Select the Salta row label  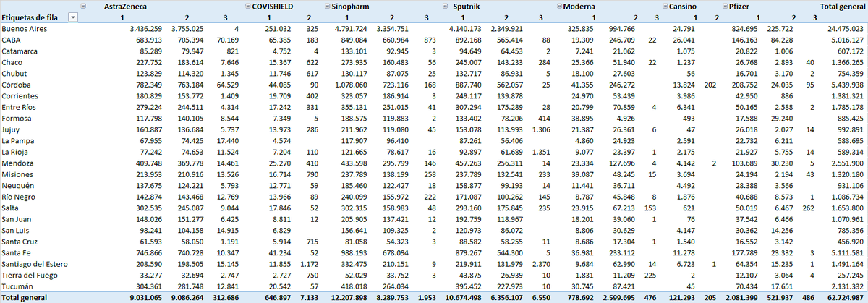pos(11,207)
